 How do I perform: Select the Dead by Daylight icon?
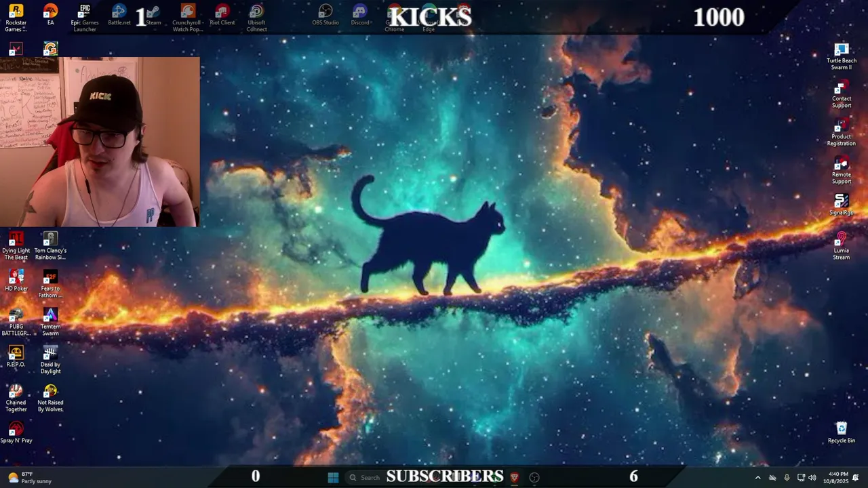coord(50,359)
